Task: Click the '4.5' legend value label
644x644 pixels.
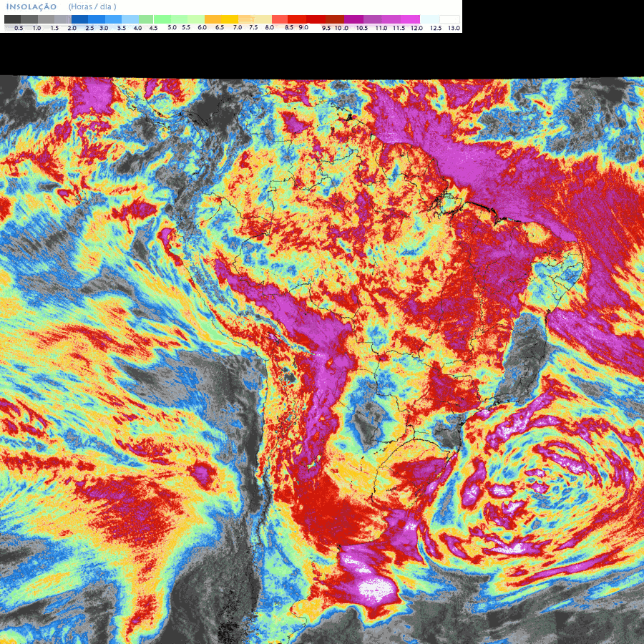Action: coord(153,29)
